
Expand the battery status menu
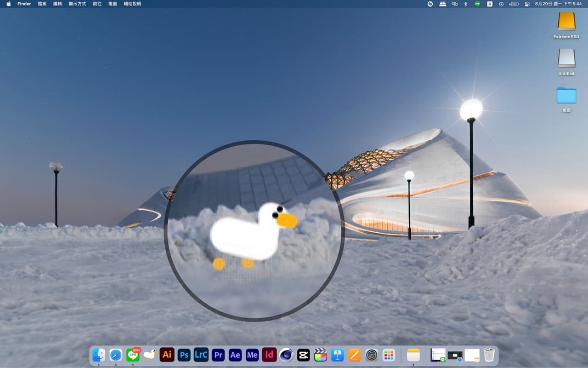[514, 4]
